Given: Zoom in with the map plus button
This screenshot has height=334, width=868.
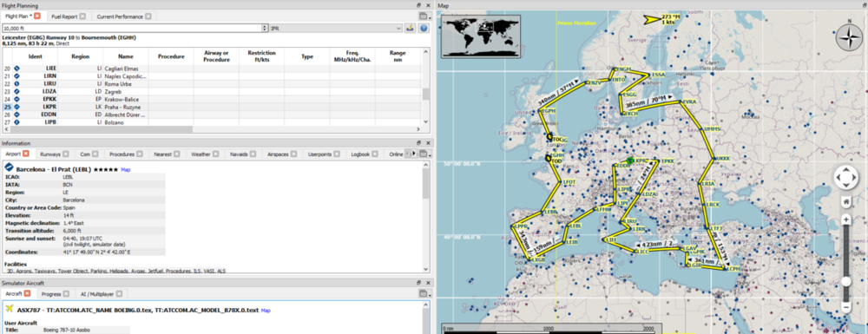Looking at the screenshot, I should click(x=846, y=219).
